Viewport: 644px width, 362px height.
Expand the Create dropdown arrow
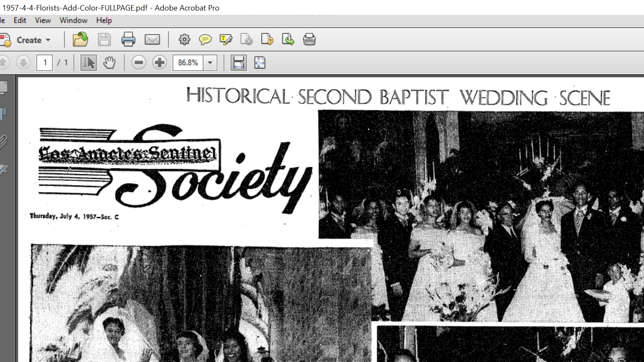(x=48, y=40)
